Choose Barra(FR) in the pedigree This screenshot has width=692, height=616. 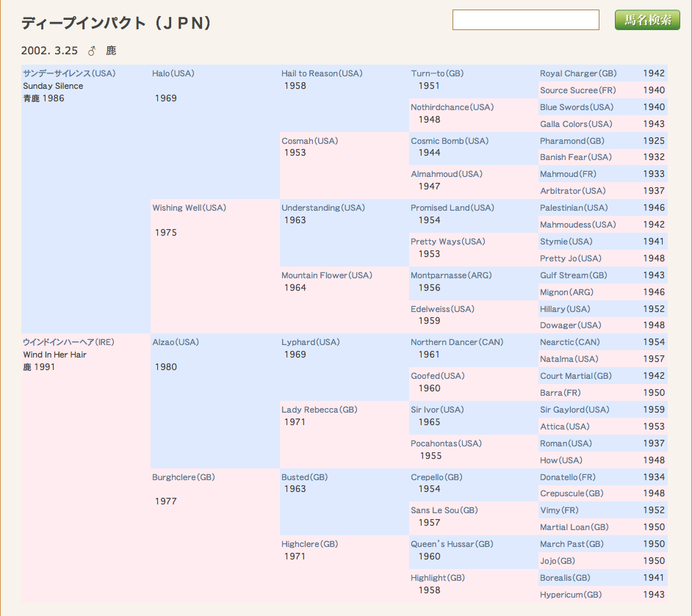click(560, 393)
